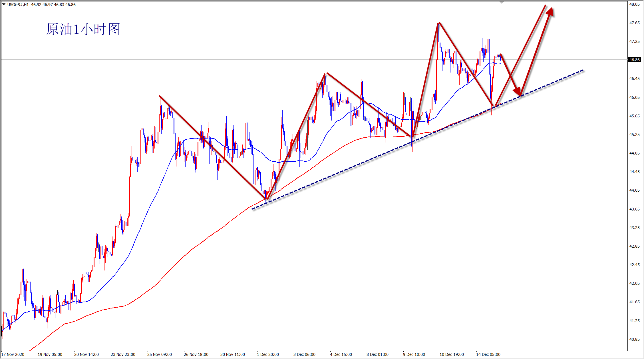Click the 47.65 price scale label
644x359 pixels.
click(634, 23)
